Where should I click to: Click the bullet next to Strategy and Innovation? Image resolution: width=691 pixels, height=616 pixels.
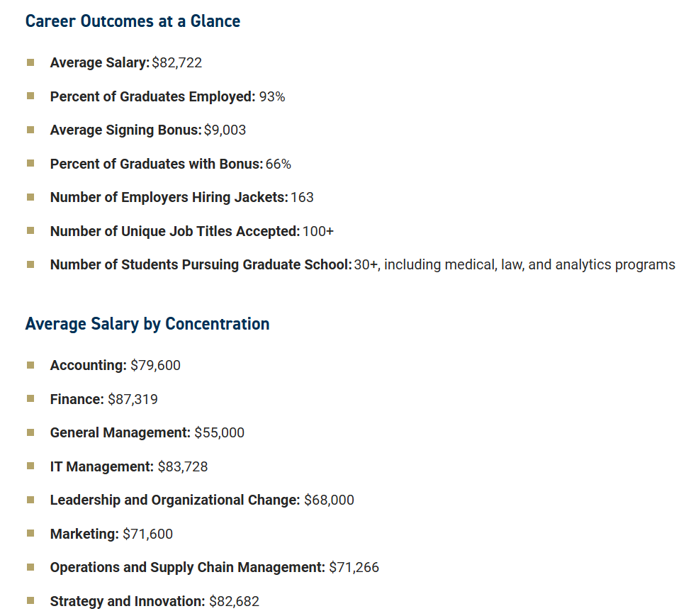(30, 600)
